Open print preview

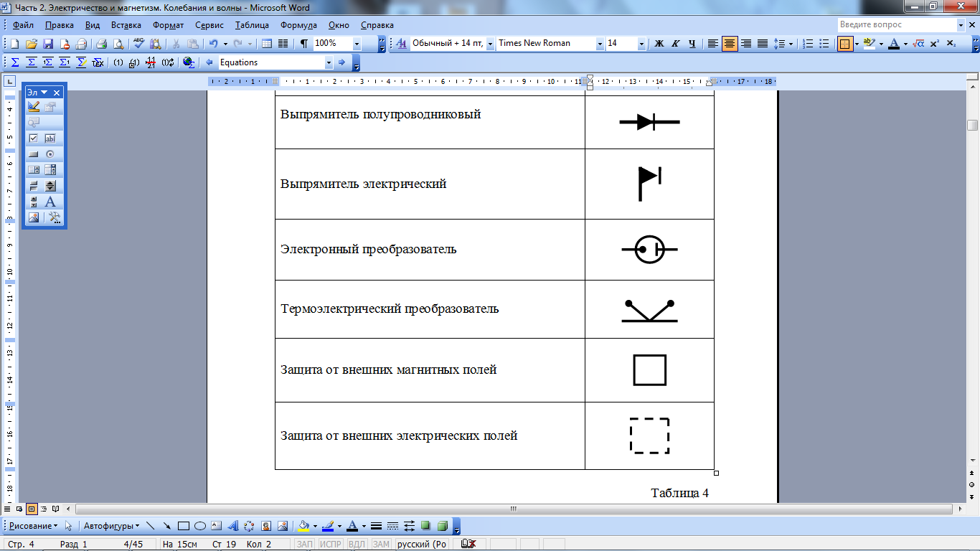118,44
